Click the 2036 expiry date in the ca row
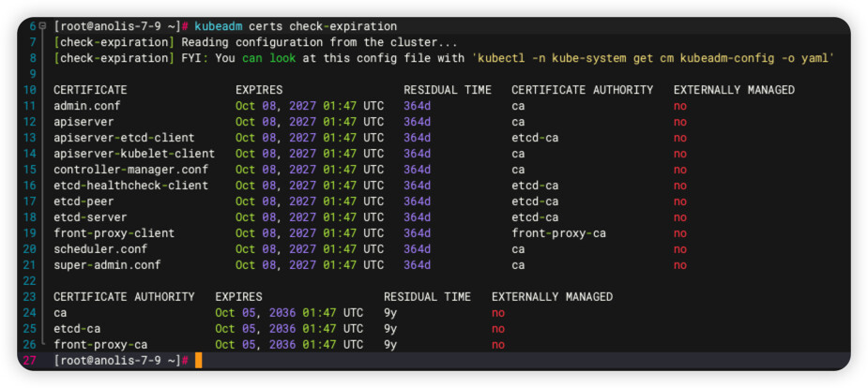868x388 pixels. point(289,313)
